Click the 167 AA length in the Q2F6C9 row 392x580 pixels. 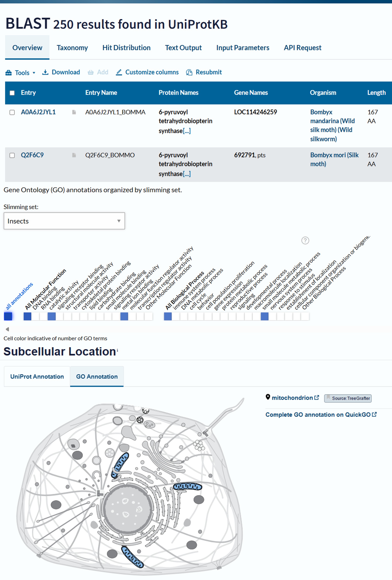373,159
